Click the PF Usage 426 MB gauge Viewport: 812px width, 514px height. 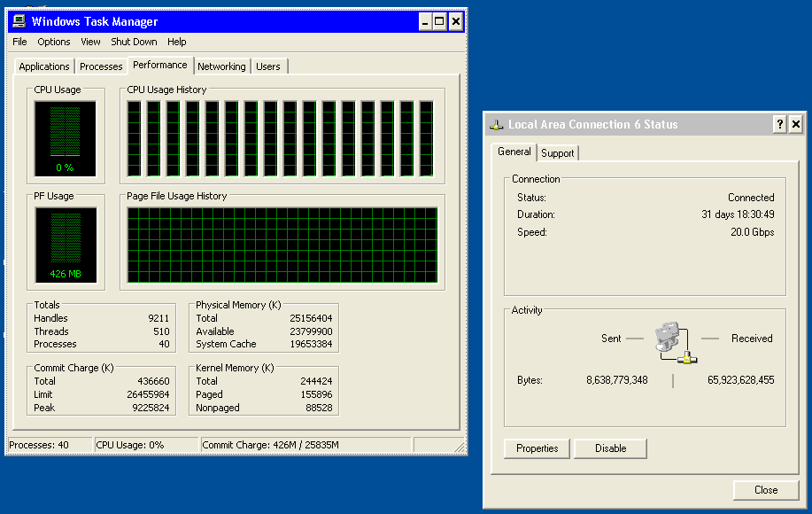[66, 245]
